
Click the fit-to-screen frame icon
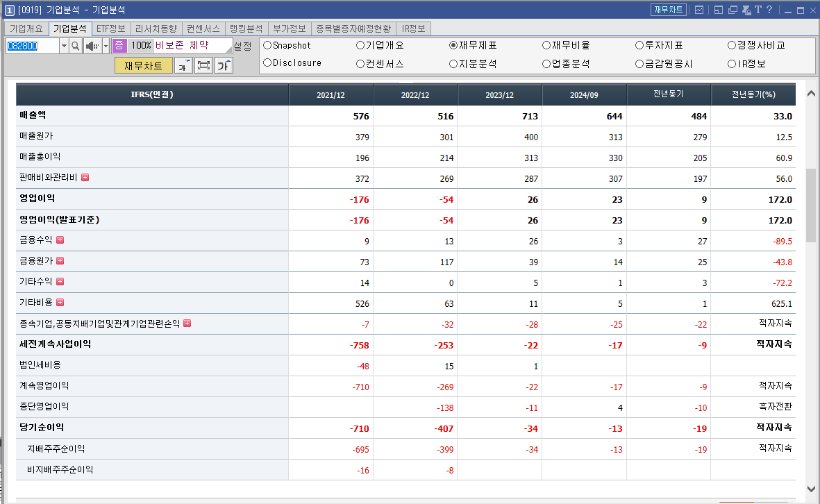(204, 65)
